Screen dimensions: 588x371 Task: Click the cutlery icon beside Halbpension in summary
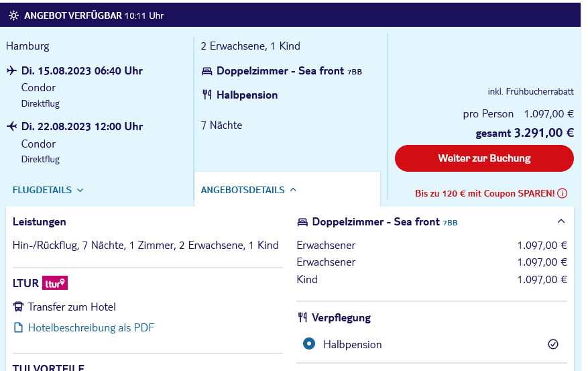tap(207, 95)
